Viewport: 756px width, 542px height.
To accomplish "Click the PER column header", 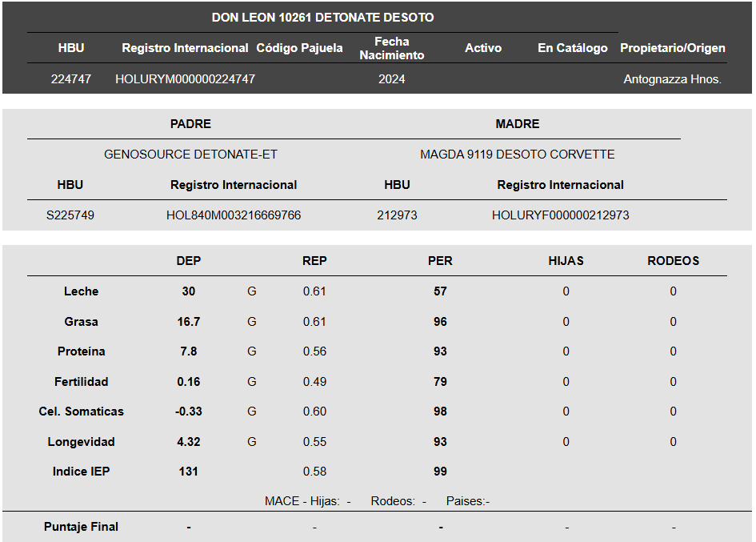I will pos(440,261).
